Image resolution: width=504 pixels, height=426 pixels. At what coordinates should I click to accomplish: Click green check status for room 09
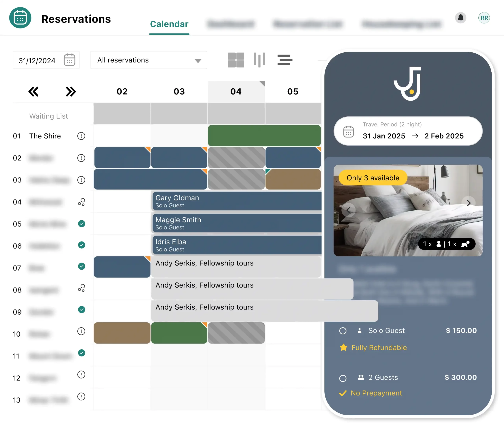82,309
